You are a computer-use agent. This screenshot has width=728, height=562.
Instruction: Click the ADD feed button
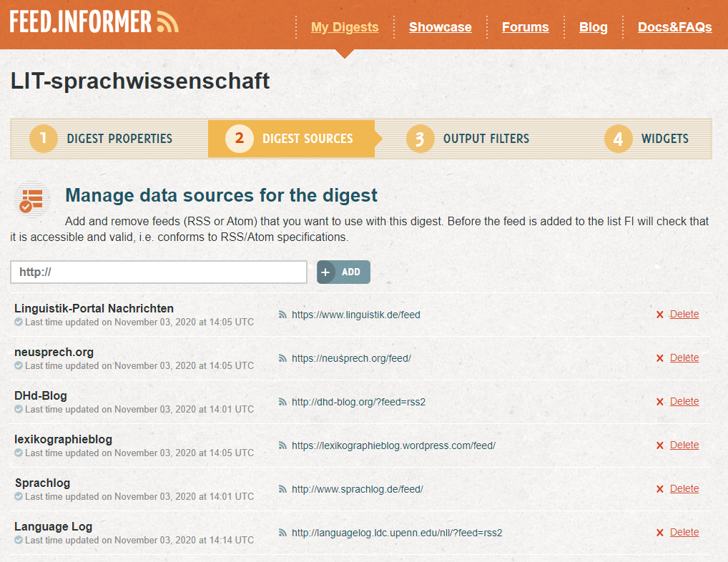(343, 272)
